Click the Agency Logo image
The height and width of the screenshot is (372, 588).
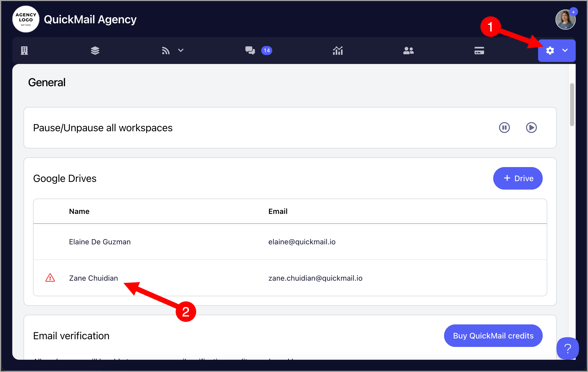[x=26, y=19]
